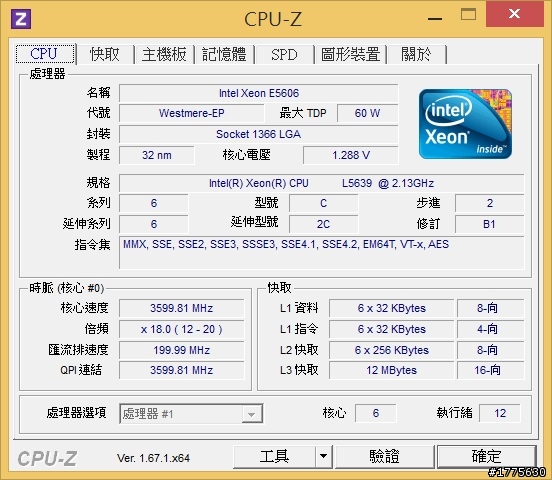Close the CPU-Z window

coord(515,14)
